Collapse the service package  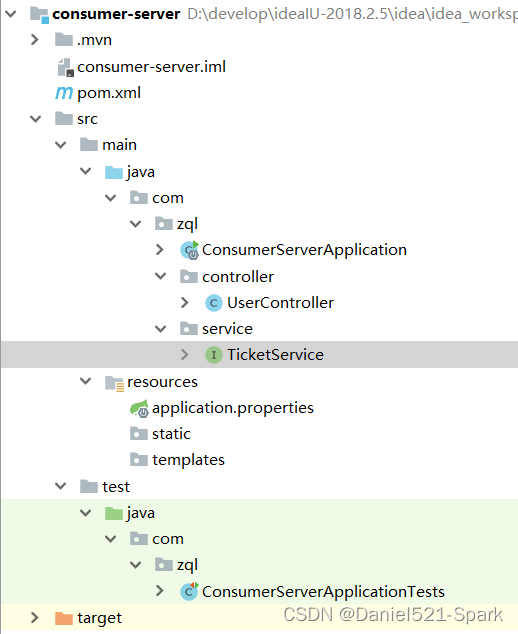point(161,329)
